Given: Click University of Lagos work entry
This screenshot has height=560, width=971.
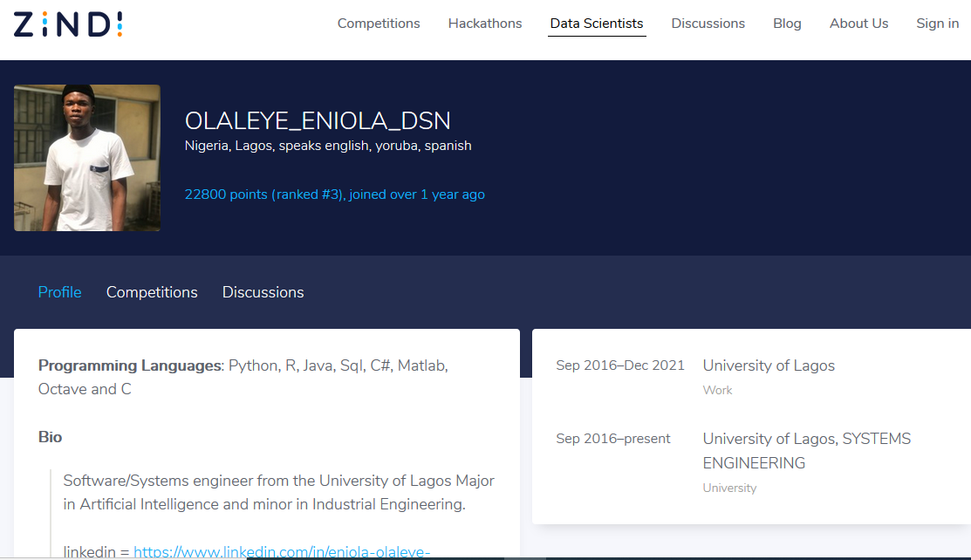Looking at the screenshot, I should (x=769, y=365).
